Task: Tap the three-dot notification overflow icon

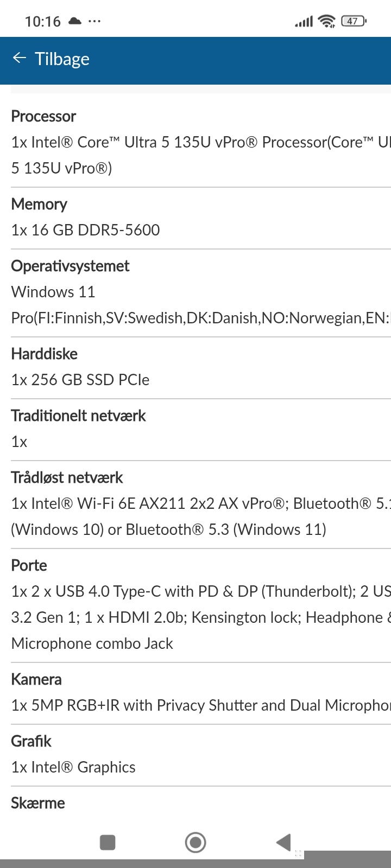Action: point(94,21)
